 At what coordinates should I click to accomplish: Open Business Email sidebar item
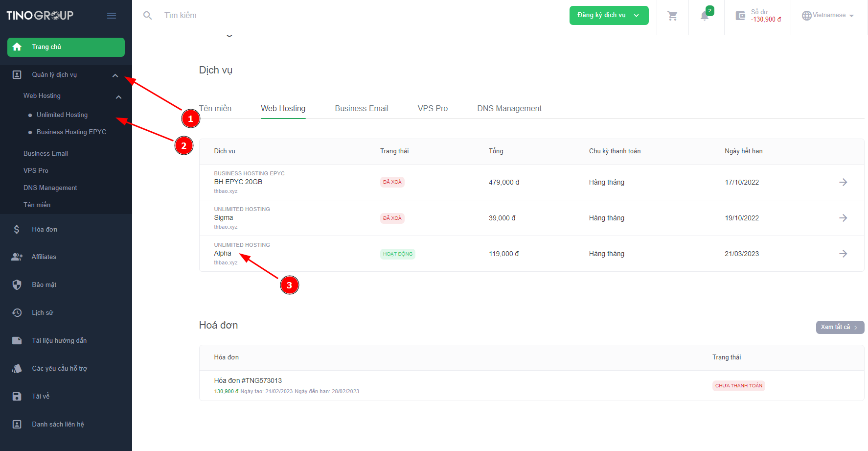[46, 153]
